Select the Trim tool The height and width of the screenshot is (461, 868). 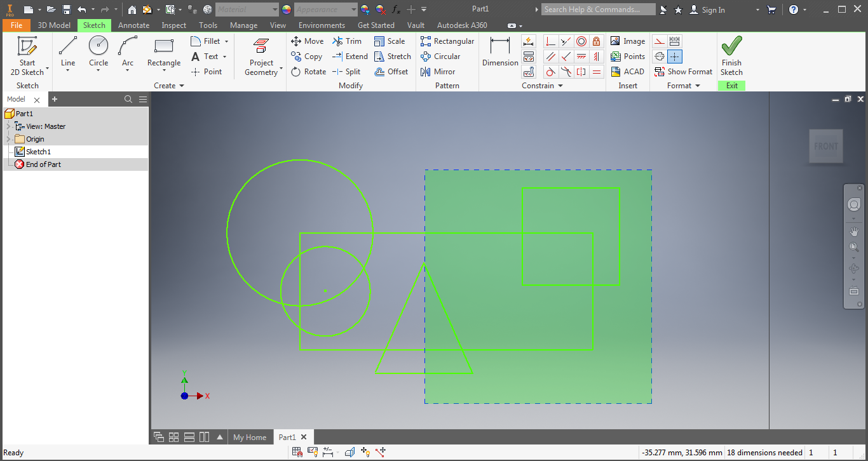pos(348,41)
